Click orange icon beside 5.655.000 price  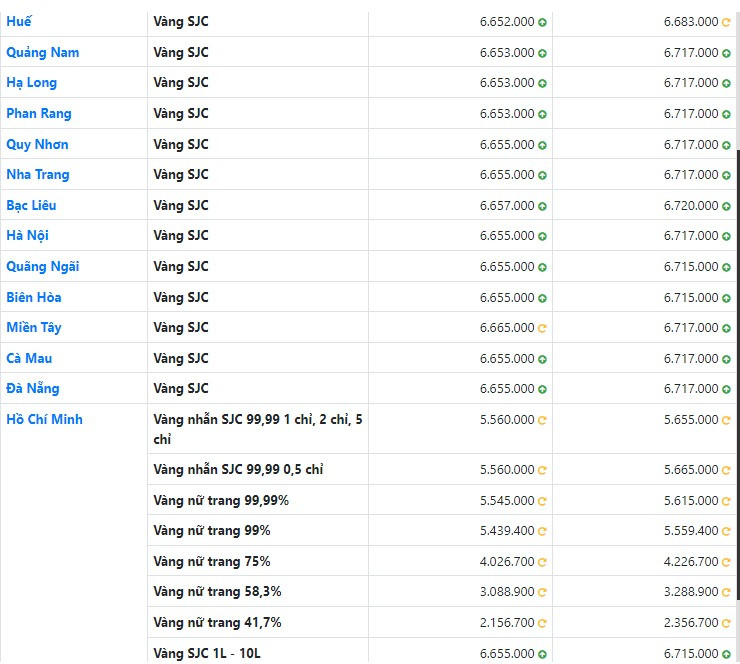pyautogui.click(x=726, y=420)
